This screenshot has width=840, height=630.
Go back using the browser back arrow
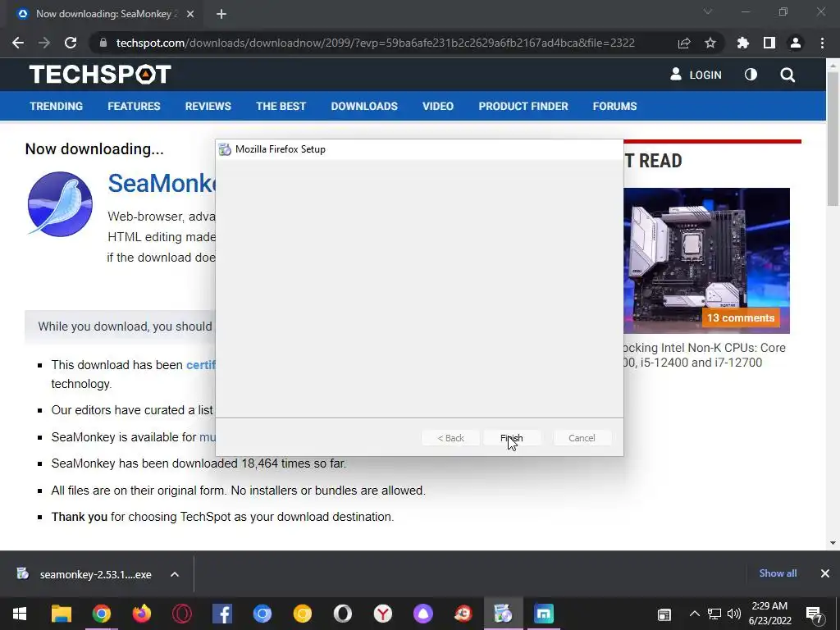18,43
